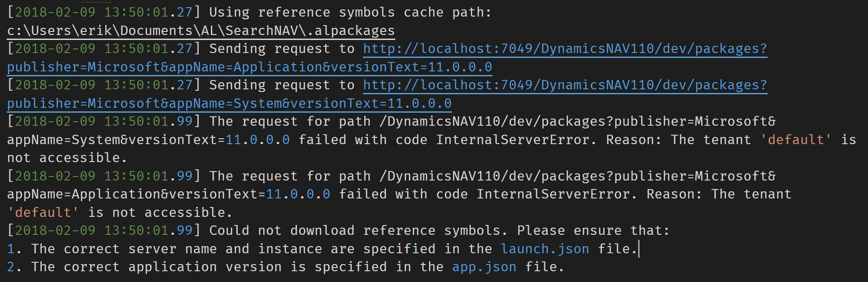
Task: Open the launch.json file reference
Action: 545,248
